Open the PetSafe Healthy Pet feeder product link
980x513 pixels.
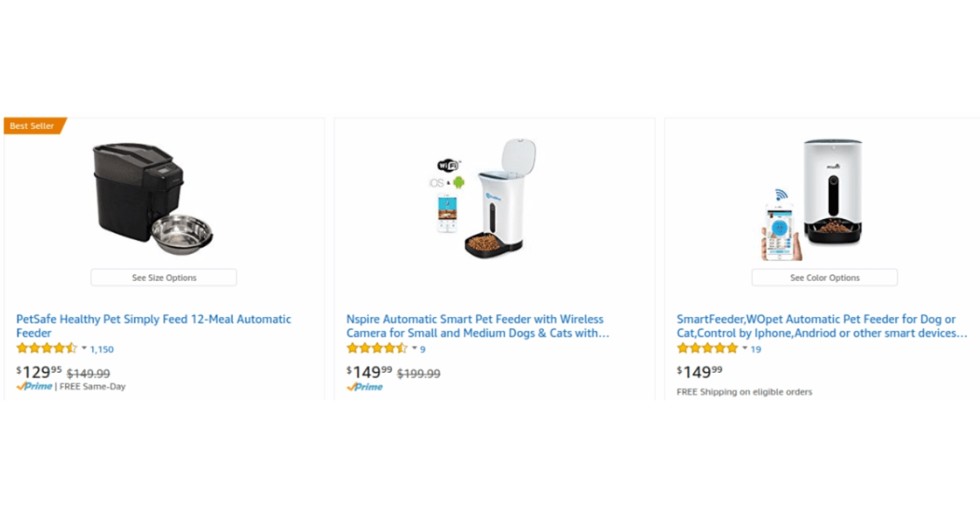coord(154,325)
